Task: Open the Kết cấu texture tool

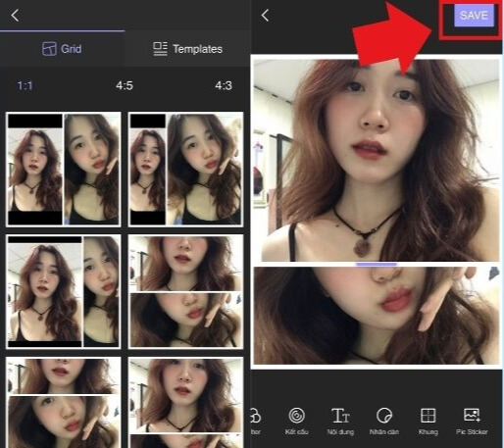Action: [296, 421]
